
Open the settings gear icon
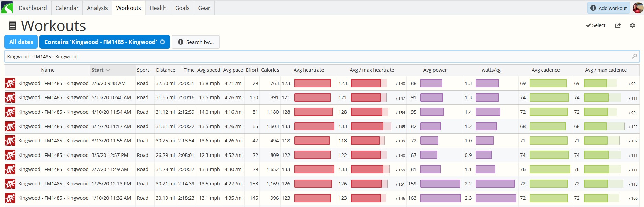632,25
